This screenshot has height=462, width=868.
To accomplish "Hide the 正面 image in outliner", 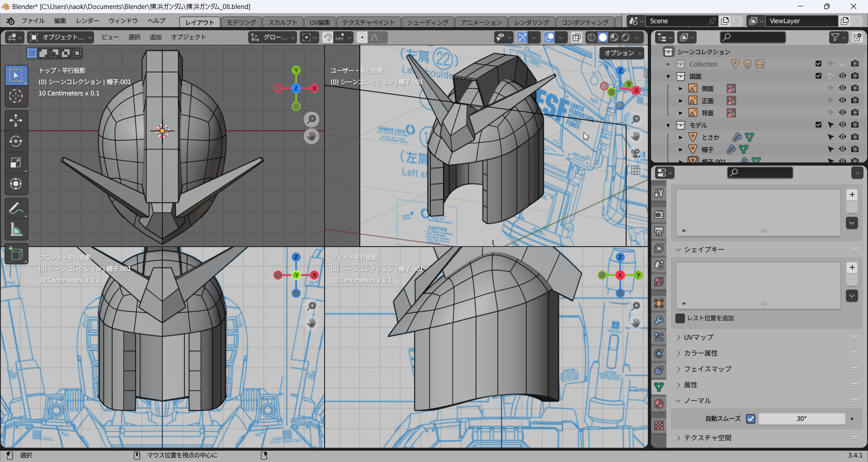I will click(x=842, y=100).
